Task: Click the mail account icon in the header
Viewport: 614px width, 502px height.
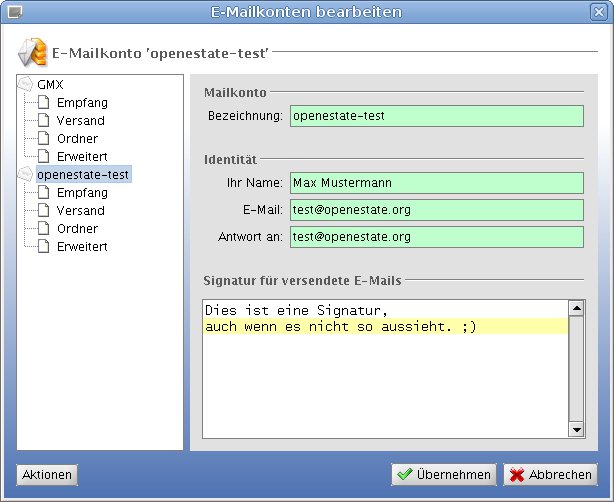Action: point(32,51)
